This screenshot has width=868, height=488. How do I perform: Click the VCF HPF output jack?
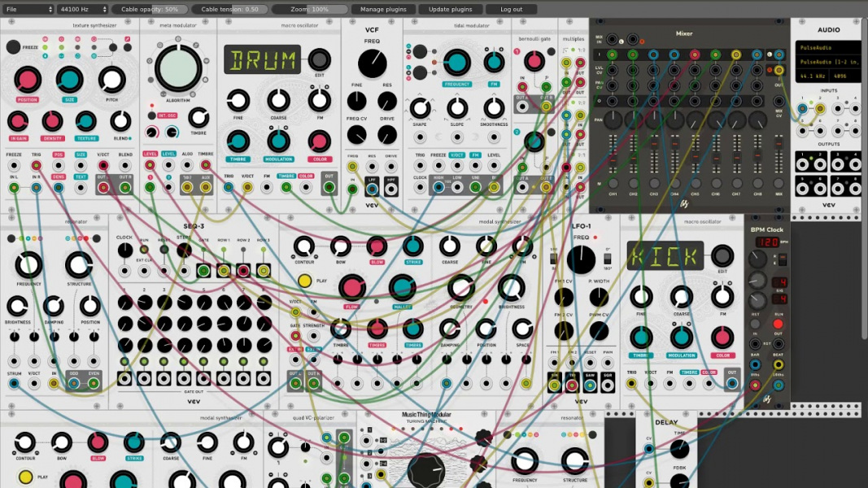[x=390, y=190]
